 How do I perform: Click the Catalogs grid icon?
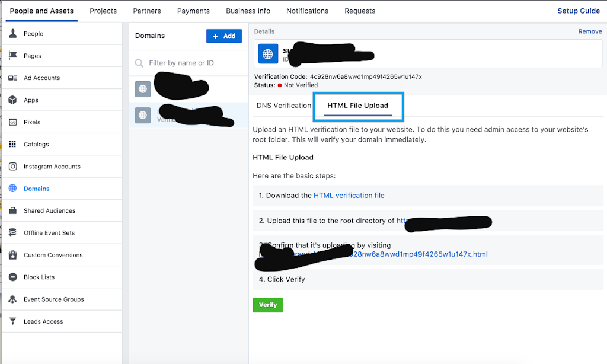(13, 144)
